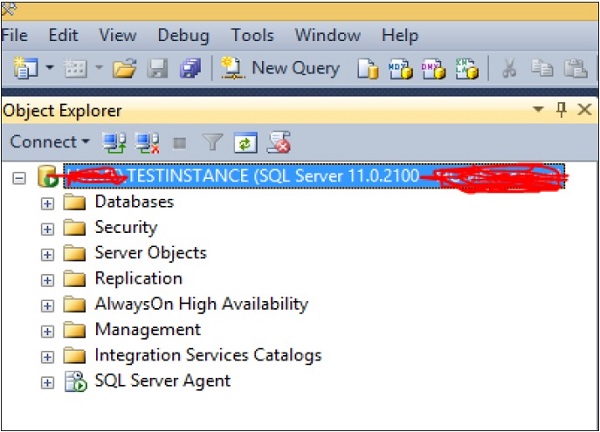Click the Analysis Services MDX Query icon
The width and height of the screenshot is (600, 432).
(x=401, y=69)
